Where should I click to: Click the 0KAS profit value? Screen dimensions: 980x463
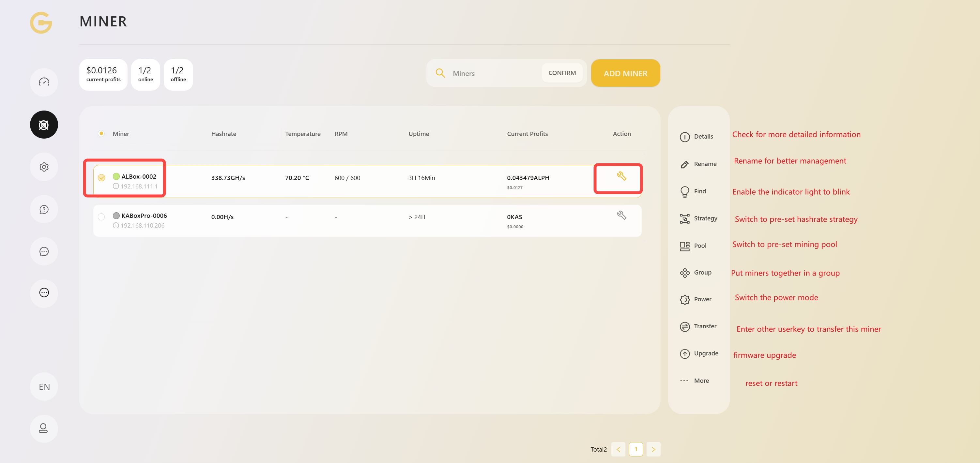(514, 217)
